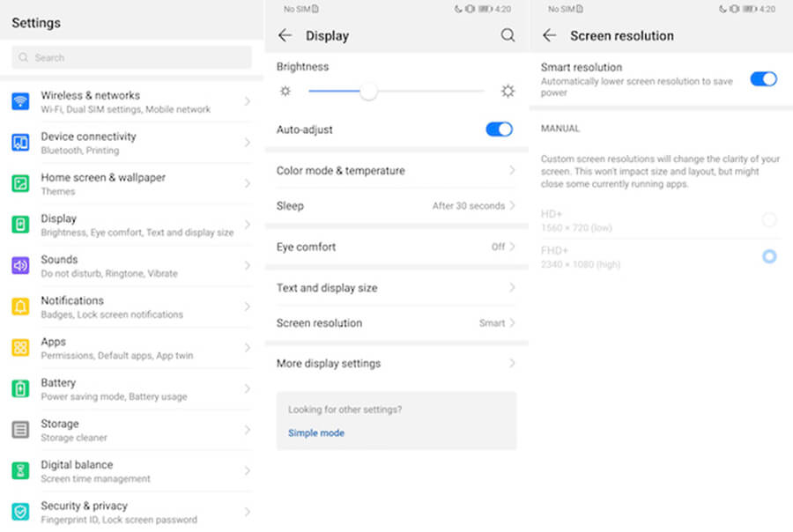Screen dimensions: 793x532
Task: Tap the Security & privacy shield icon
Action: pos(20,512)
